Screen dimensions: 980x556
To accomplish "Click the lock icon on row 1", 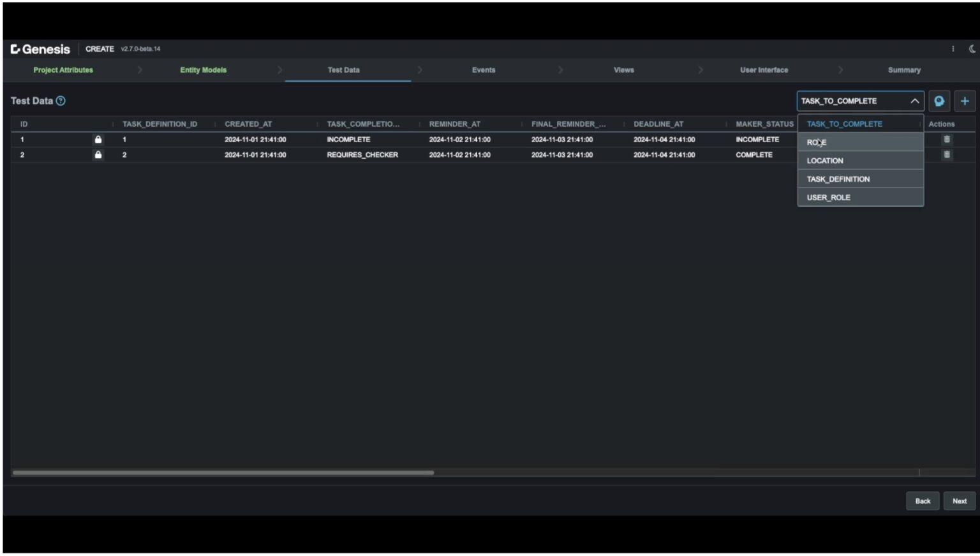I will [x=98, y=138].
